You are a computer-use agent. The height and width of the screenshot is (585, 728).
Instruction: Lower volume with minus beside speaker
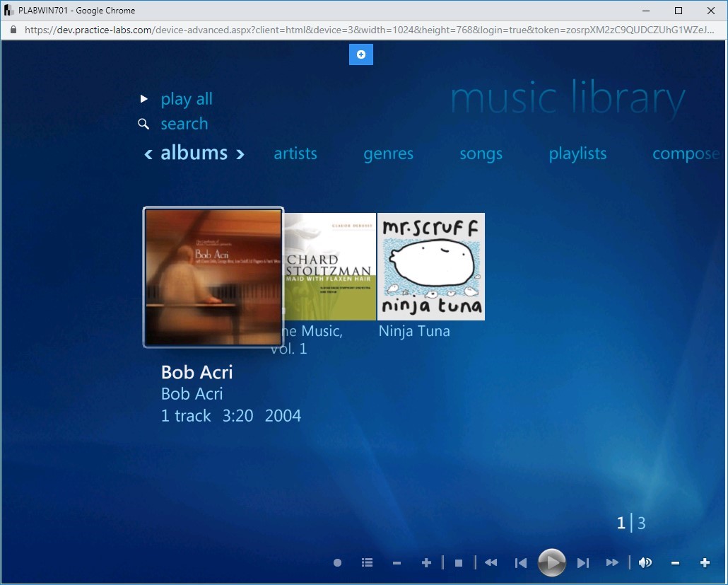click(x=676, y=563)
